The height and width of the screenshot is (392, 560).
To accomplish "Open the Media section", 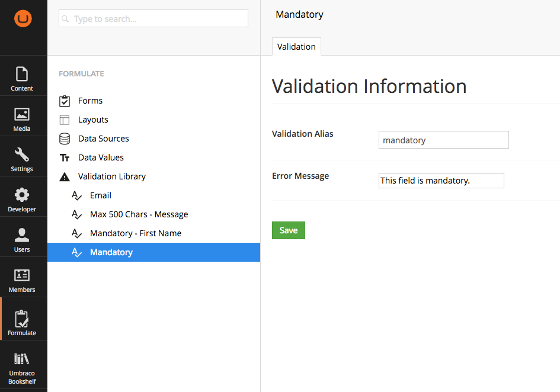I will (22, 119).
